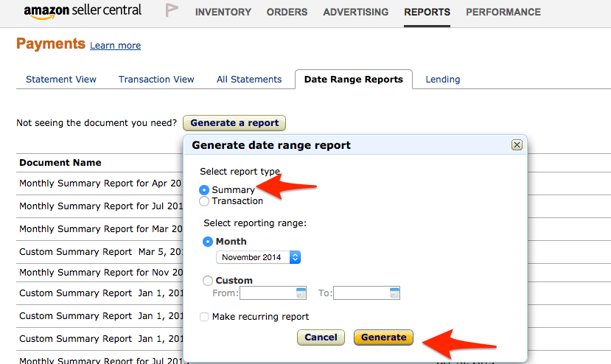This screenshot has height=364, width=611.
Task: Click the Amazon Seller Central logo
Action: pyautogui.click(x=83, y=11)
